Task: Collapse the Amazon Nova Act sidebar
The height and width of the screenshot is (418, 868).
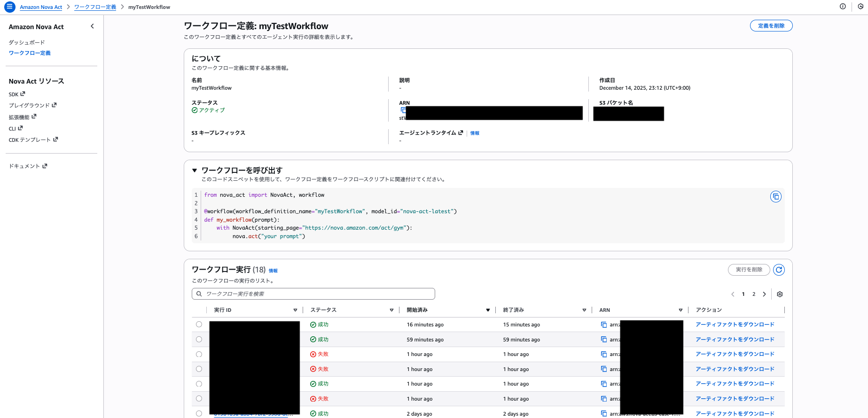Action: [92, 26]
